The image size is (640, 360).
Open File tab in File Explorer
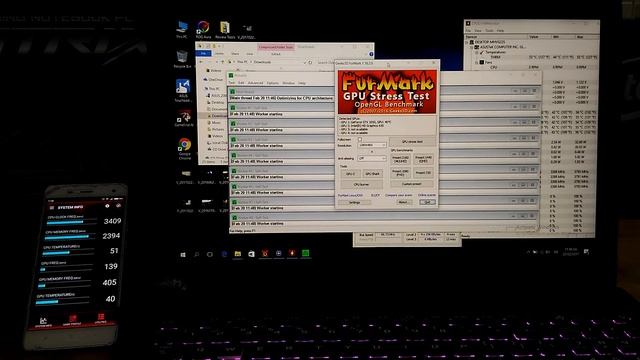point(203,53)
